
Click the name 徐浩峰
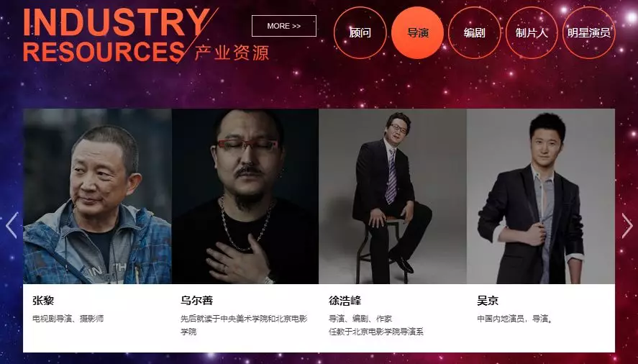[x=345, y=301]
